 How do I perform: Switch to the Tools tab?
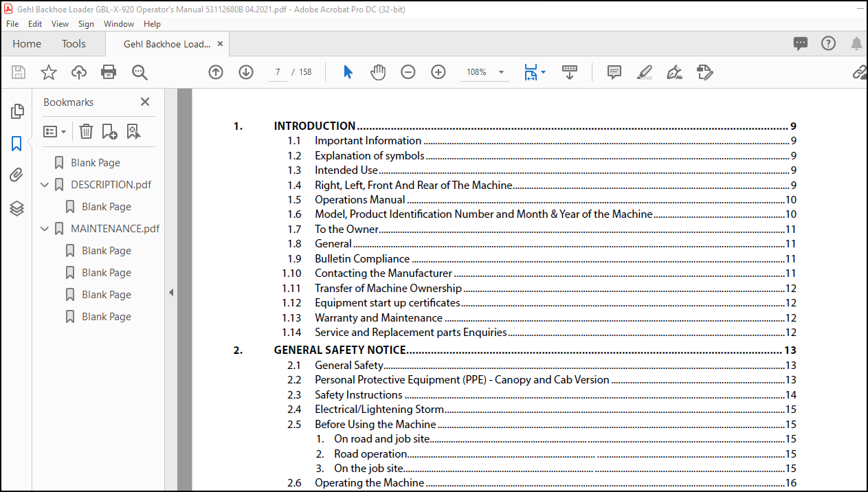(74, 43)
